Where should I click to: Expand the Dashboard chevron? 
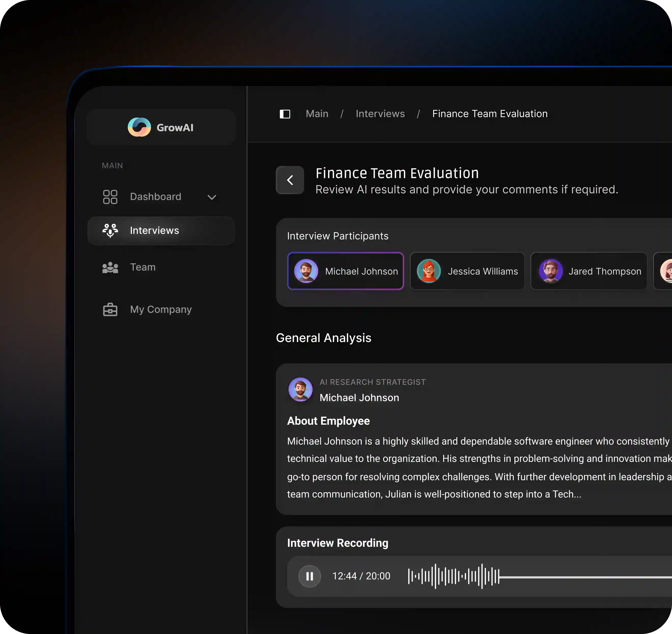coord(212,197)
